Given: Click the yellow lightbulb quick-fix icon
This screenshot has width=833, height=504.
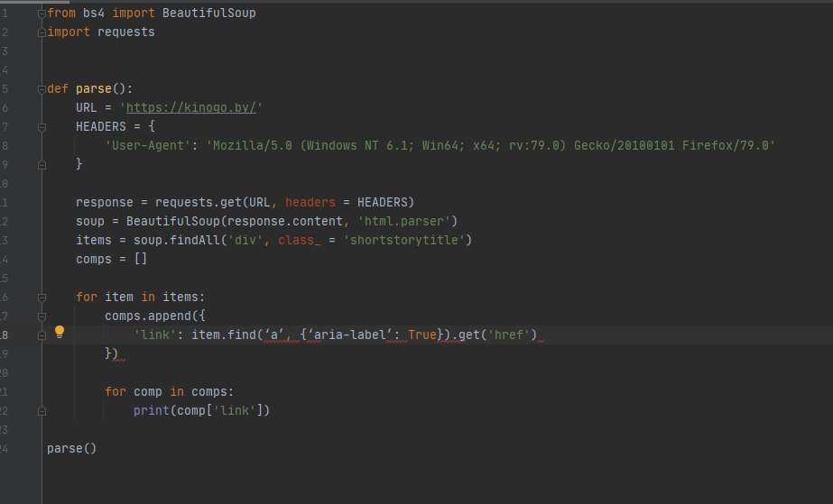Looking at the screenshot, I should (x=60, y=332).
